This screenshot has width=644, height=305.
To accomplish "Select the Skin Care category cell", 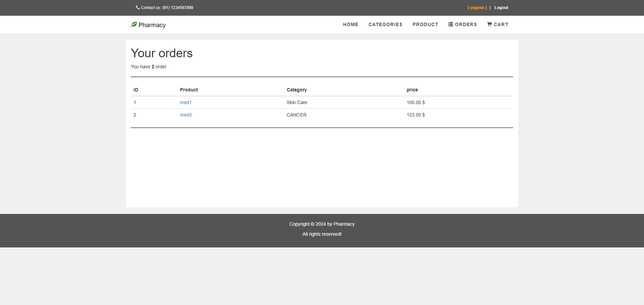I will 297,102.
